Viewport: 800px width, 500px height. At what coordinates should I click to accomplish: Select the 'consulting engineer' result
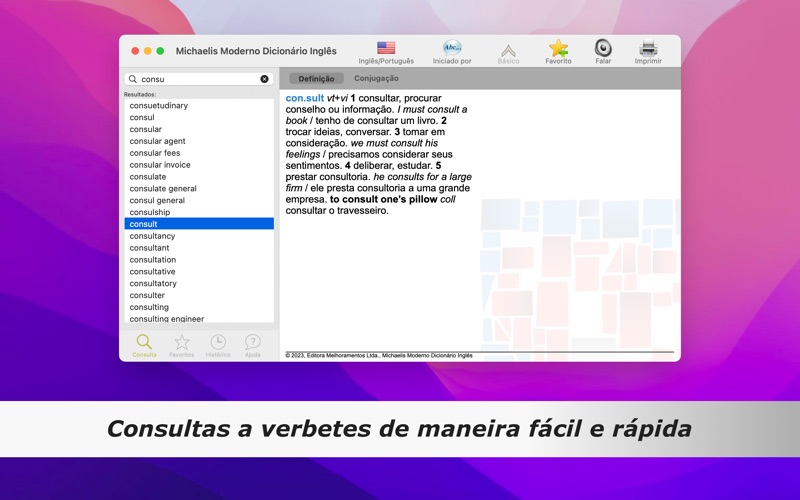[199, 318]
